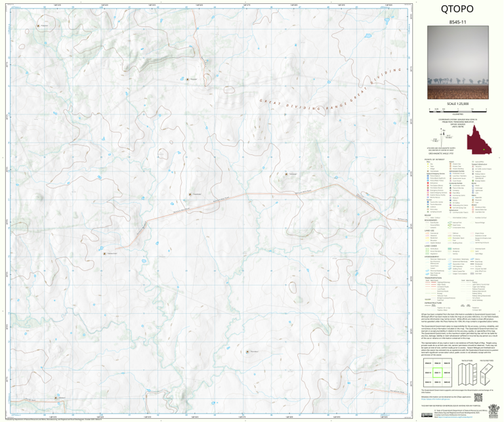Click the Ambulance symbol in the legend
Screen dimensions: 504x422
[428, 183]
